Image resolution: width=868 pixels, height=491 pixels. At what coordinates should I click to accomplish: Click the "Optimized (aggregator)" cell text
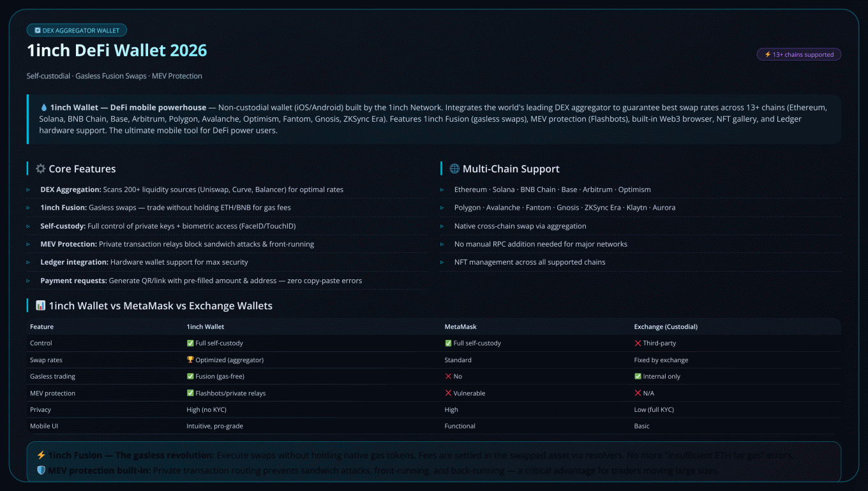(x=230, y=360)
